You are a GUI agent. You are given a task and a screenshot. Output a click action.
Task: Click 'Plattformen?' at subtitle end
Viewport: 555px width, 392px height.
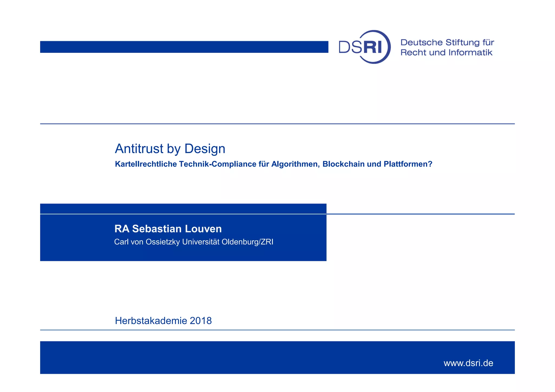click(408, 164)
